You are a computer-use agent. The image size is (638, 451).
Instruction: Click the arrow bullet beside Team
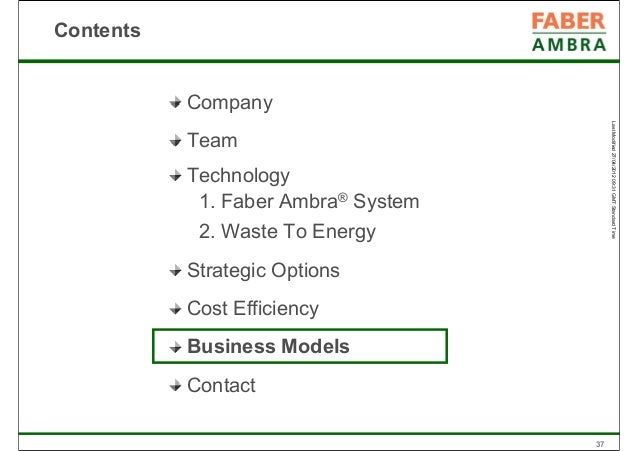(175, 141)
